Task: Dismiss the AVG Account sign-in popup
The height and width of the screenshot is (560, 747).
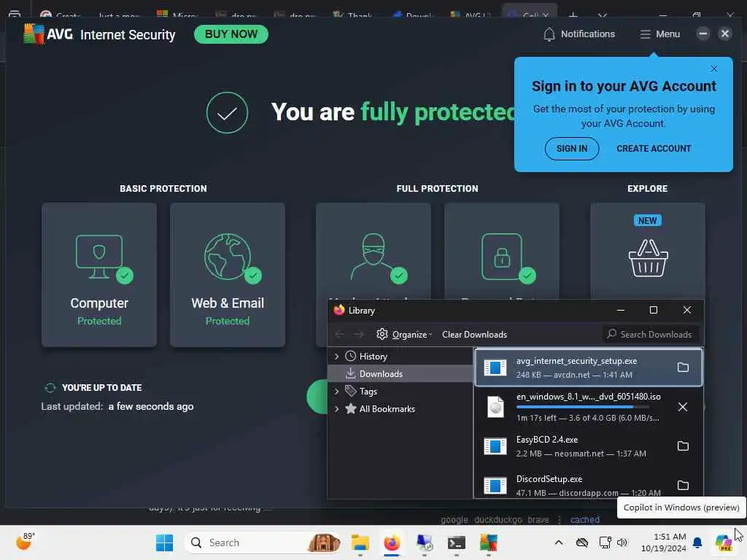Action: click(713, 69)
